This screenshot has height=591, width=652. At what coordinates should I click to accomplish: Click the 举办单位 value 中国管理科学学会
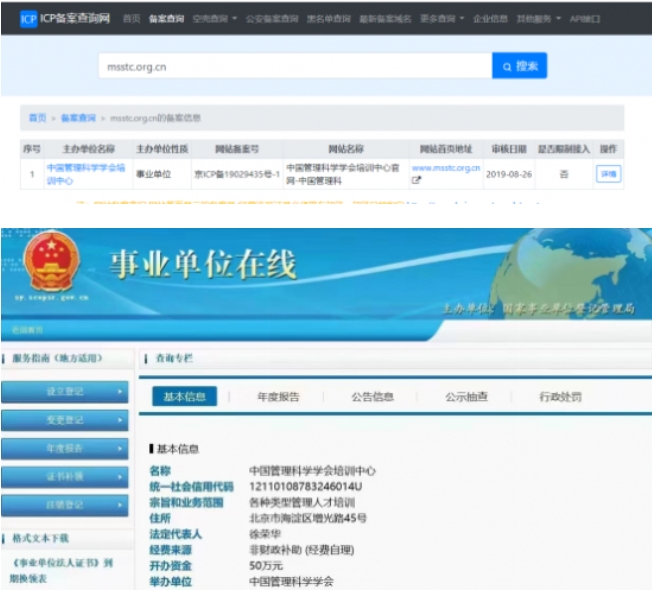(x=291, y=581)
